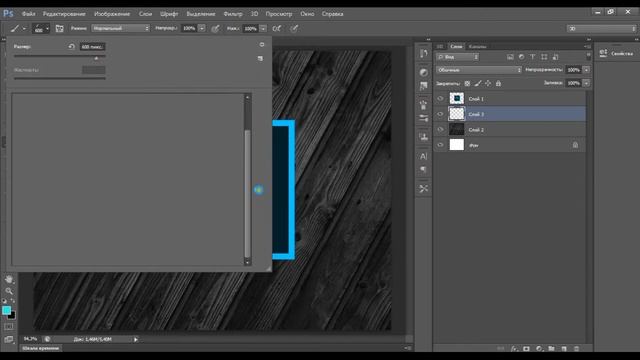Open layer blend mode dropdown Обычные

pyautogui.click(x=479, y=70)
